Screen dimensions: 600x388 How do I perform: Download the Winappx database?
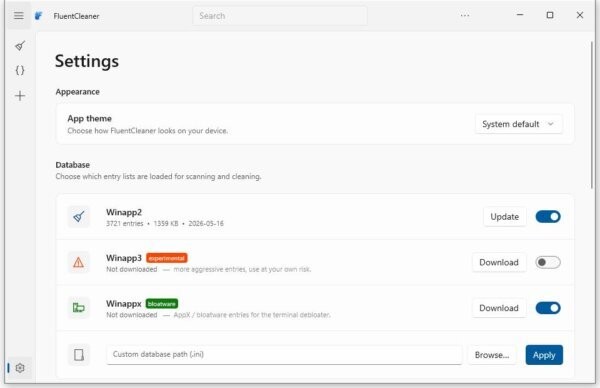pos(499,308)
